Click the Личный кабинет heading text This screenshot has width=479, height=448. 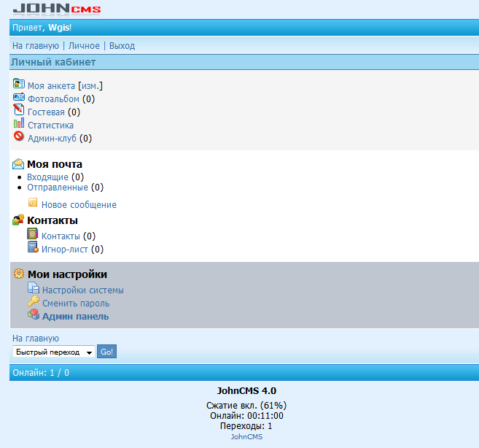(53, 62)
